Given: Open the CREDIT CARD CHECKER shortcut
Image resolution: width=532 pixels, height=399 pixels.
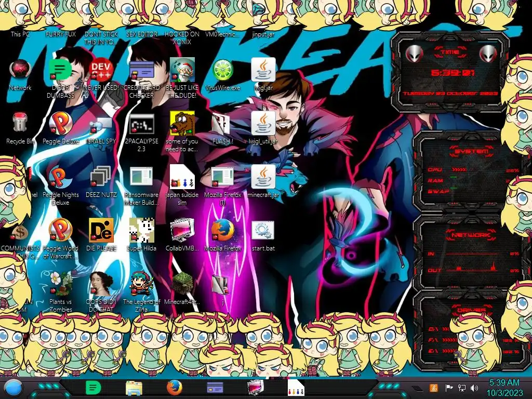Looking at the screenshot, I should click(141, 70).
